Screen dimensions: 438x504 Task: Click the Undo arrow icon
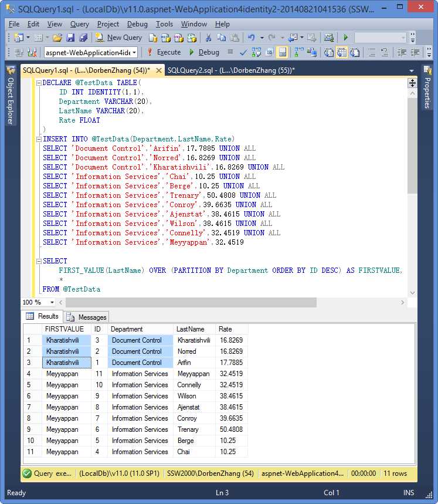tap(252, 38)
